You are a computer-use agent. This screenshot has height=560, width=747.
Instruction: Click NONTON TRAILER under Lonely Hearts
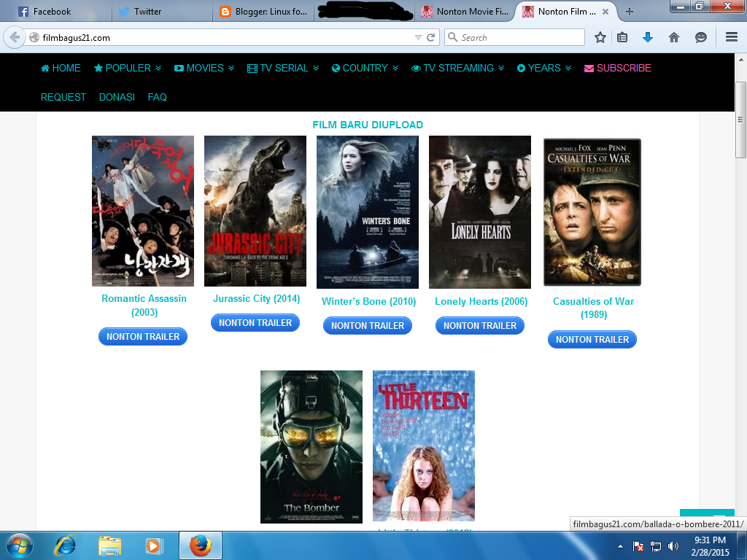(x=480, y=326)
